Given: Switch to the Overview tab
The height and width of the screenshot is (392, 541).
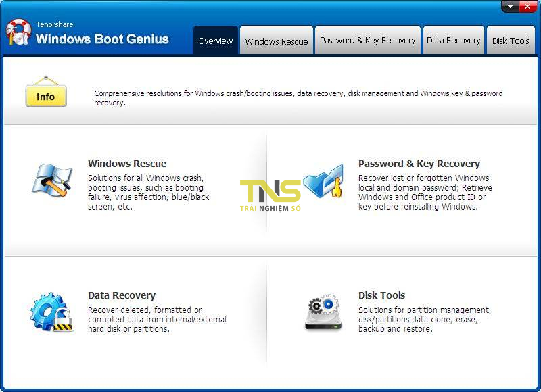Looking at the screenshot, I should pyautogui.click(x=216, y=41).
